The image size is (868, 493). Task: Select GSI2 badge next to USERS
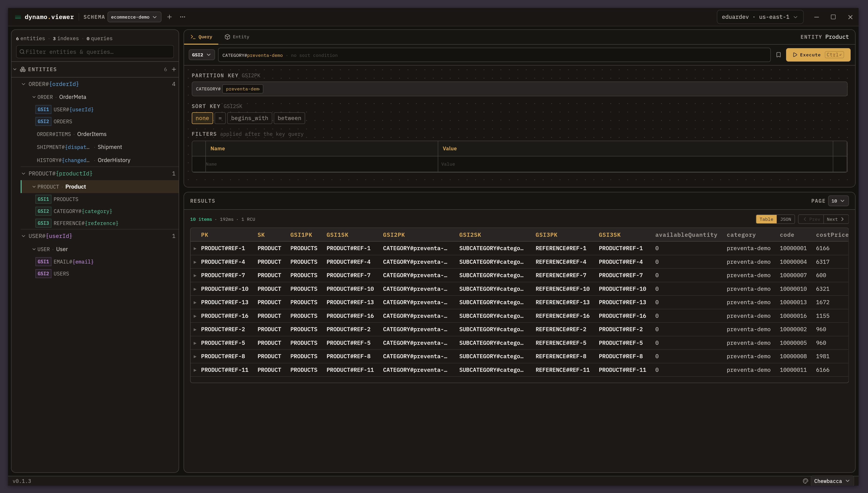[x=43, y=274]
